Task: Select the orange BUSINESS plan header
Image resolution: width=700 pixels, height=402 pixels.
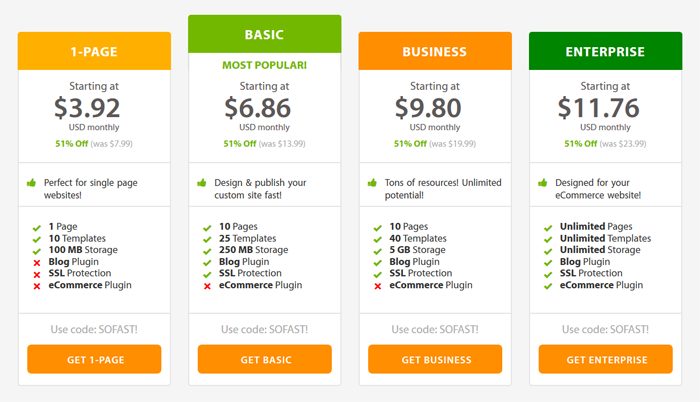Action: click(435, 51)
